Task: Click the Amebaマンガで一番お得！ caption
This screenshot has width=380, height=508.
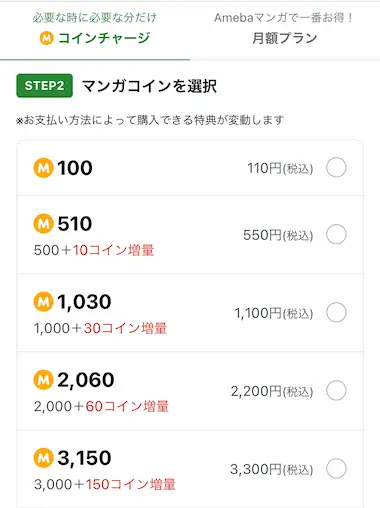Action: pyautogui.click(x=284, y=18)
